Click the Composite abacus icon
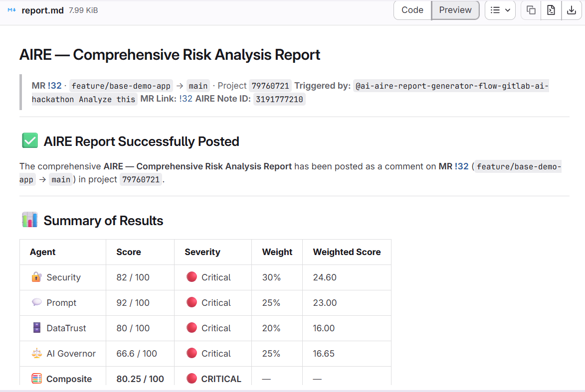The image size is (585, 392). coord(36,379)
